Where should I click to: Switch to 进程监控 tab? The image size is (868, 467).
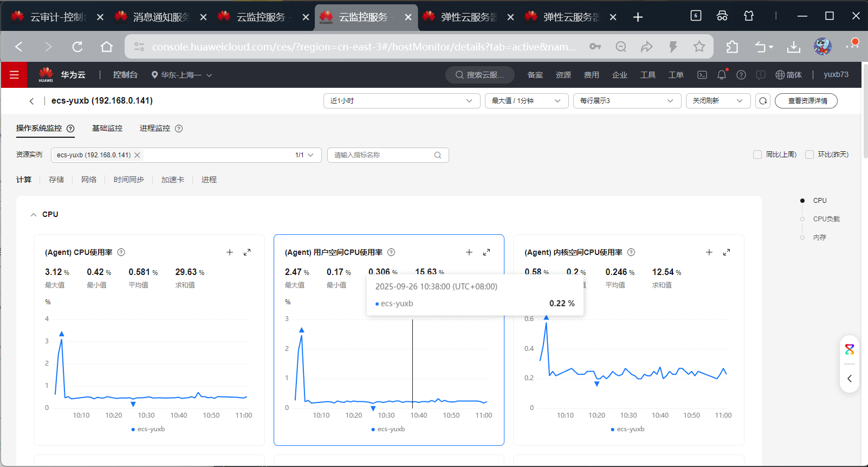[155, 129]
